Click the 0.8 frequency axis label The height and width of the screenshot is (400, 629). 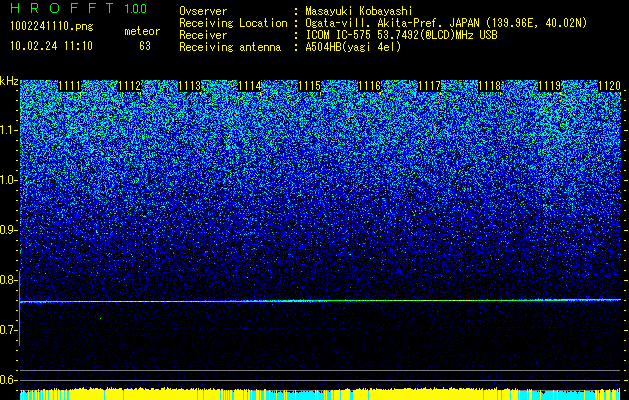click(x=9, y=280)
